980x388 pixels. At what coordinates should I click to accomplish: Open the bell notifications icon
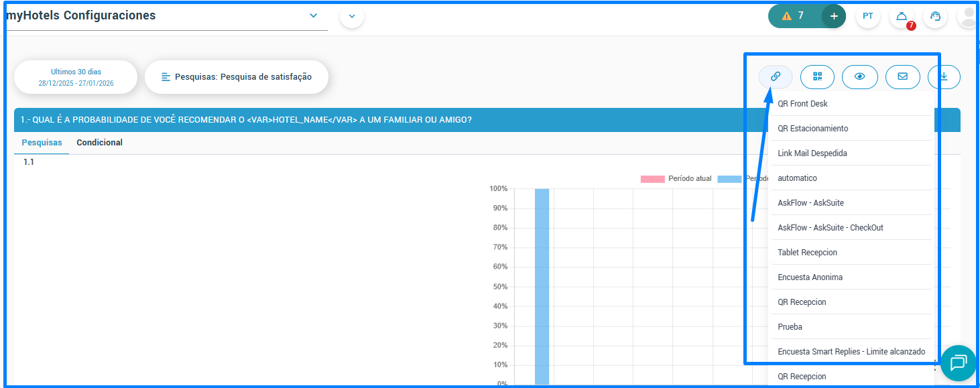pos(902,16)
